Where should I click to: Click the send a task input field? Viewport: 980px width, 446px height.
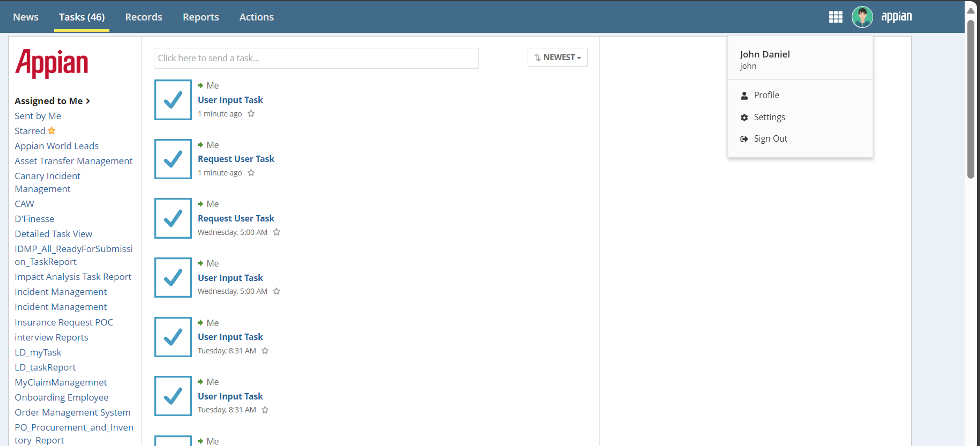point(316,58)
